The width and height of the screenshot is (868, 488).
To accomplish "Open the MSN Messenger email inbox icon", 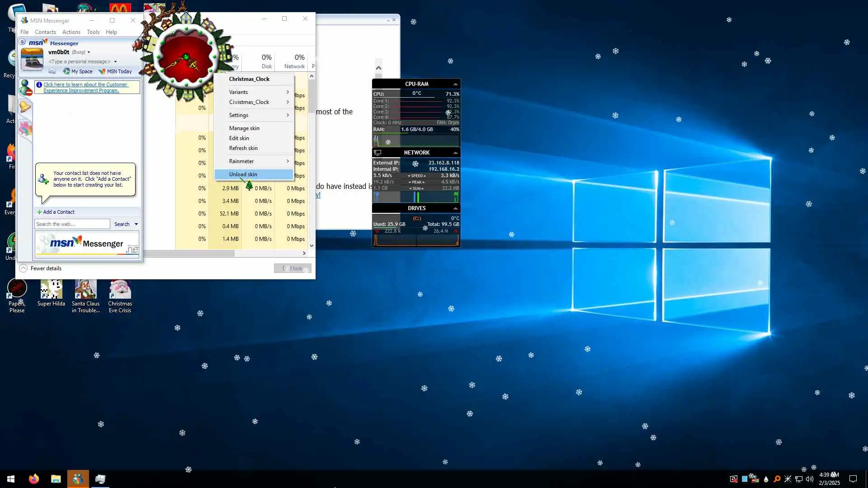I will click(x=52, y=71).
